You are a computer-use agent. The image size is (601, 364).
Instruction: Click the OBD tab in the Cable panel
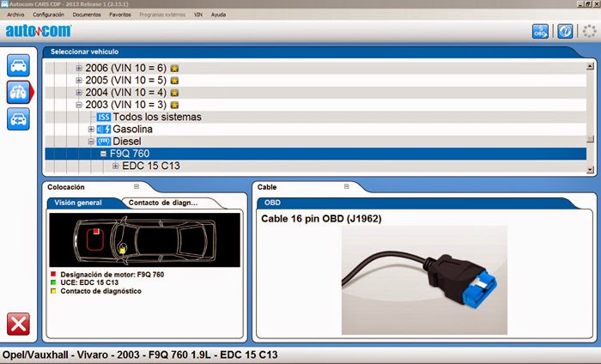(272, 203)
